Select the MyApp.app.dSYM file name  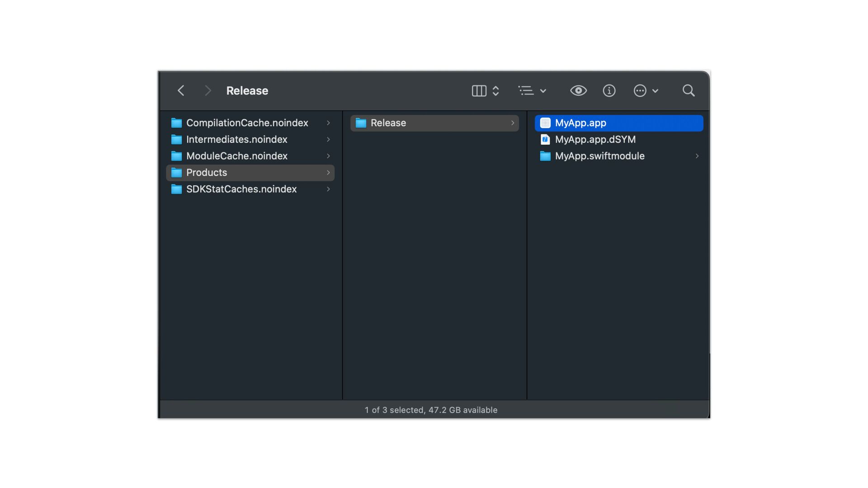595,140
